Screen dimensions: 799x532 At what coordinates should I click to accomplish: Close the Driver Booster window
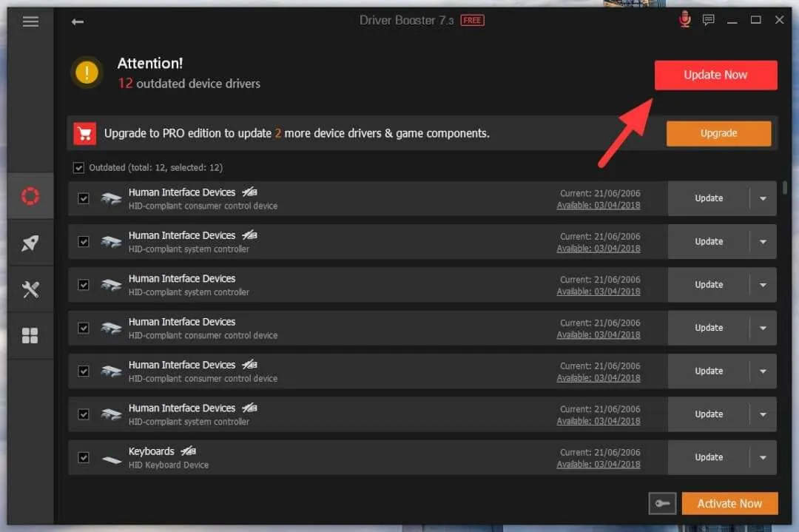[779, 20]
